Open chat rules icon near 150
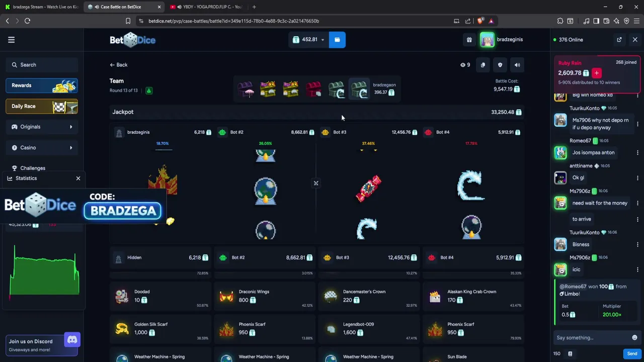The image size is (644, 362). click(570, 354)
